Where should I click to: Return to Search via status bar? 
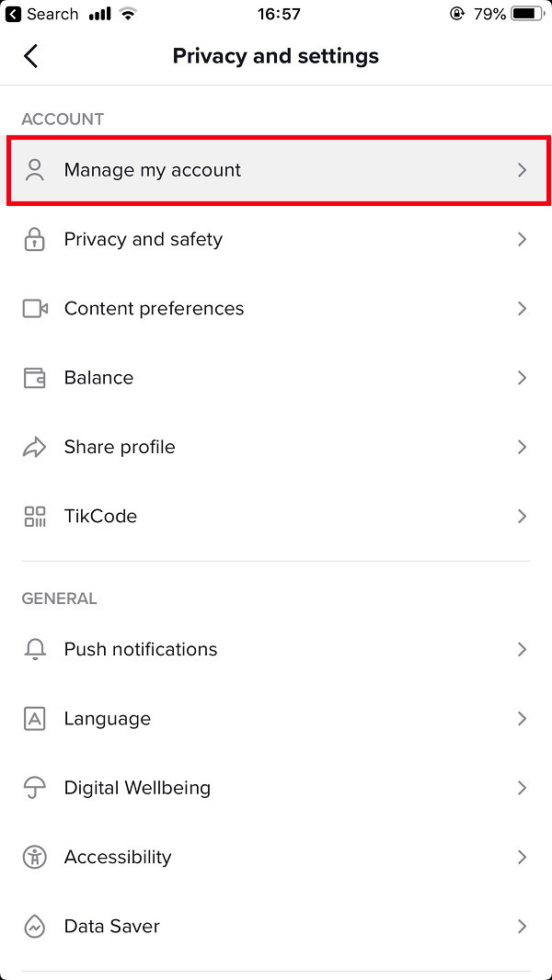[42, 14]
